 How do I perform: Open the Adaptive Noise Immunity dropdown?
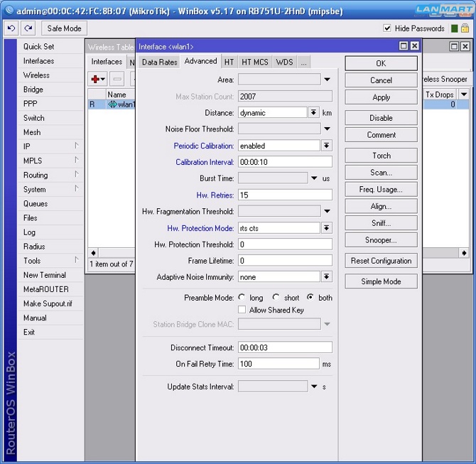326,277
